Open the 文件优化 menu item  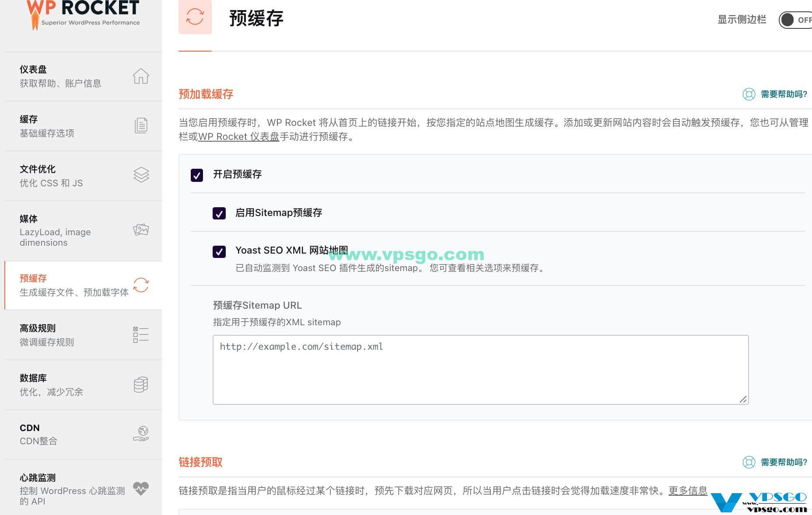(83, 176)
